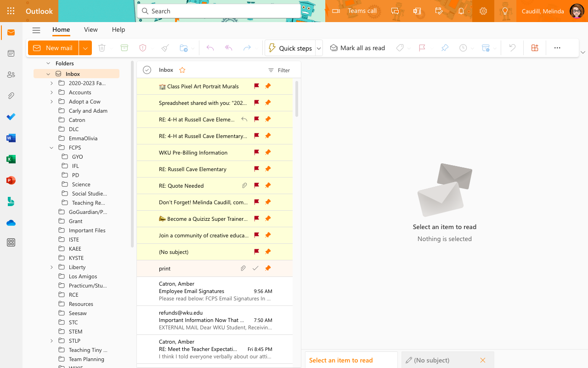
Task: Open the To Do app in sidebar
Action: [11, 117]
